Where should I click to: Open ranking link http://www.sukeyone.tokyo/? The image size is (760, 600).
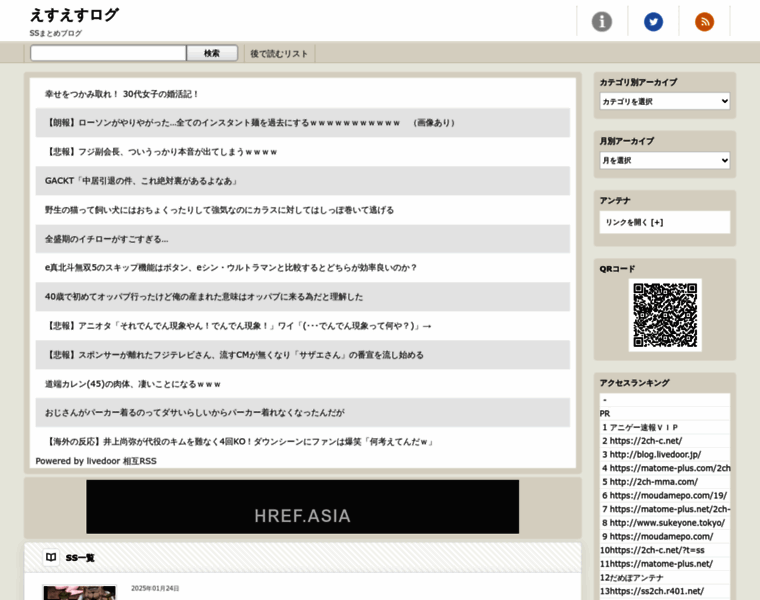point(667,523)
